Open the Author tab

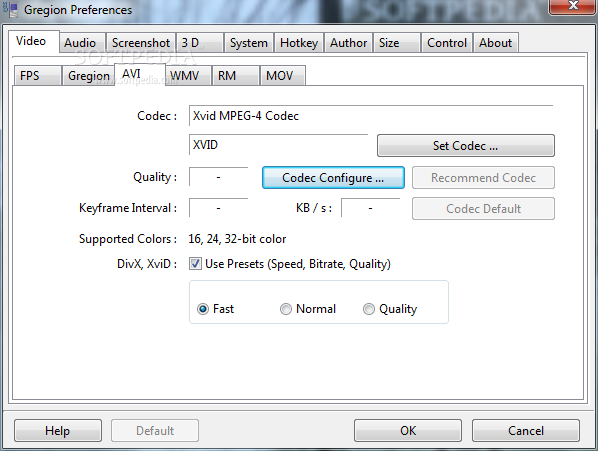click(x=349, y=43)
